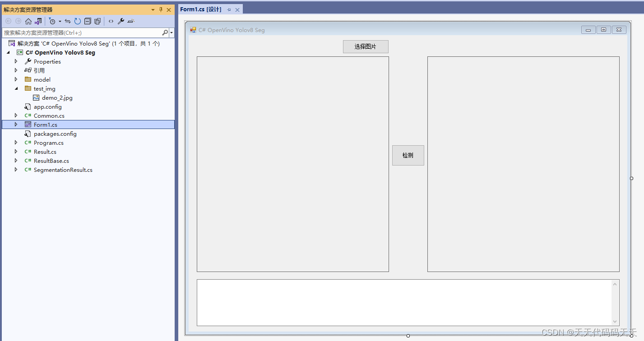
Task: Click the app.config file icon
Action: 28,106
